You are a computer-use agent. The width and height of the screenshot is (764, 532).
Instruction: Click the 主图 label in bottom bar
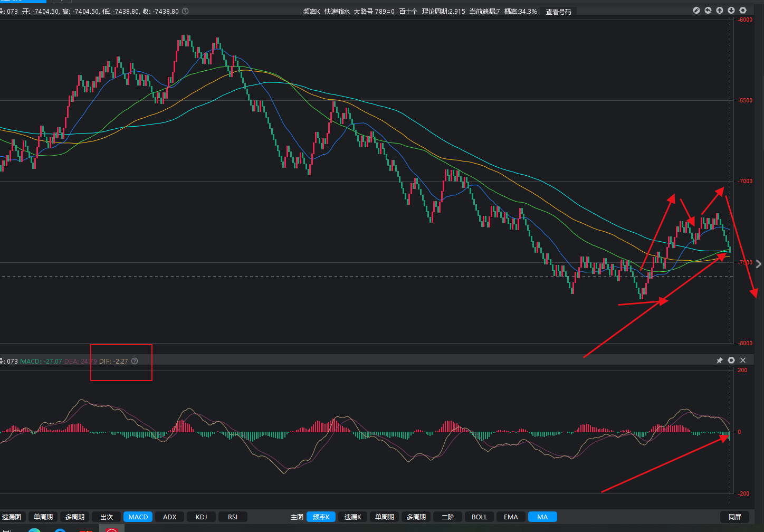(x=297, y=517)
